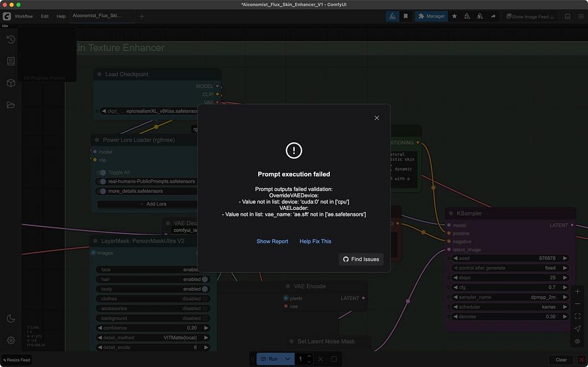Open the workflows folder sidebar icon

(x=11, y=105)
